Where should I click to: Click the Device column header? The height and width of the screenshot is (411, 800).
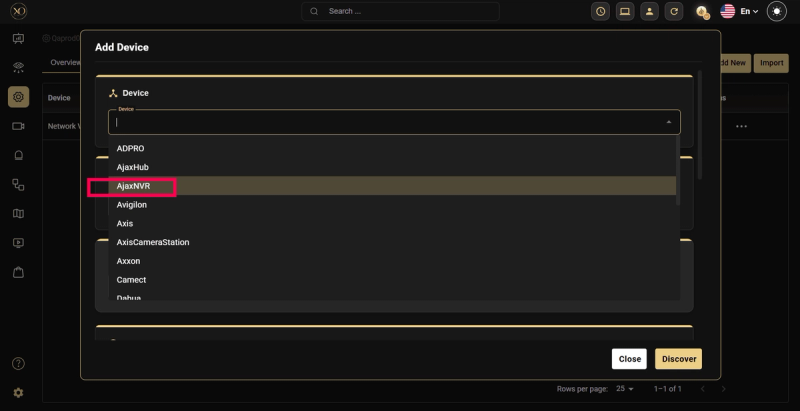pos(59,98)
